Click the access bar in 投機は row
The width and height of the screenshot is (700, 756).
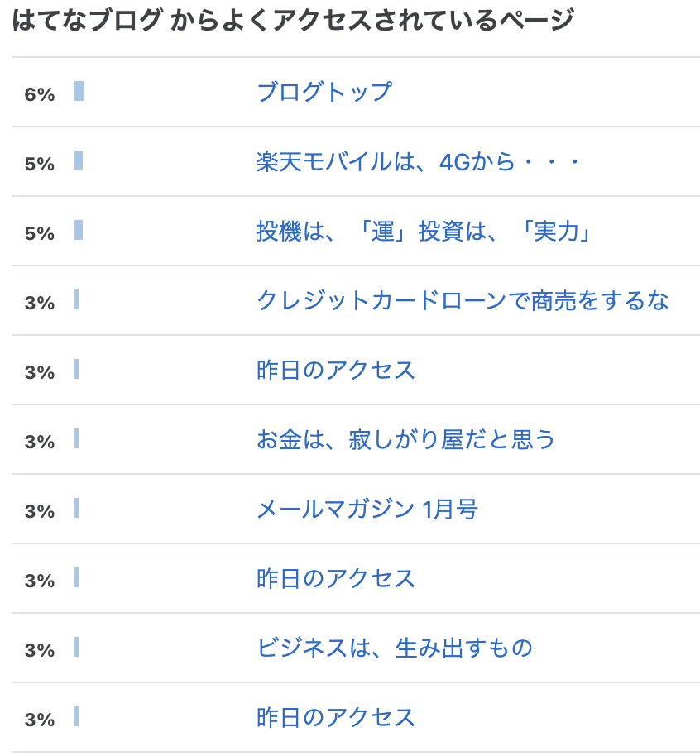[79, 230]
